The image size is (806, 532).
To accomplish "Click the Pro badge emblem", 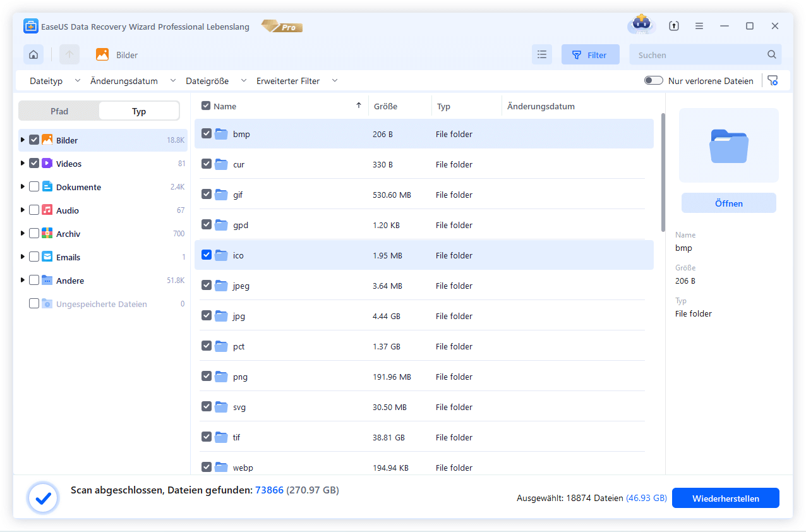I will (x=282, y=27).
